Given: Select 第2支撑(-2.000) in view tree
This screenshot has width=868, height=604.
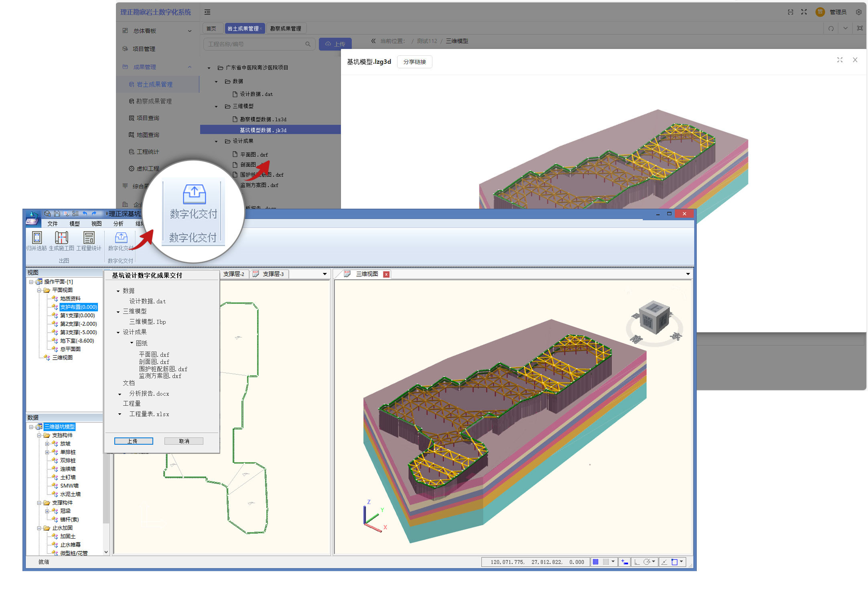Looking at the screenshot, I should pyautogui.click(x=78, y=324).
